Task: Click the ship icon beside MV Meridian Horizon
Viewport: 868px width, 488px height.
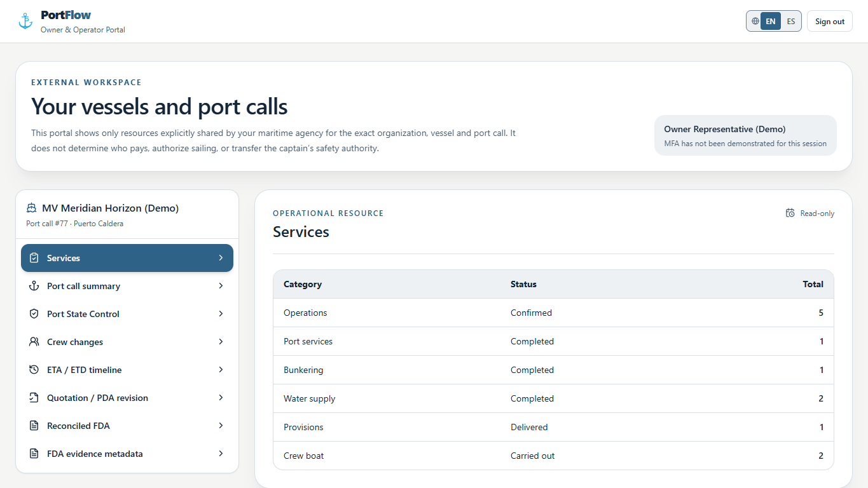Action: (32, 208)
